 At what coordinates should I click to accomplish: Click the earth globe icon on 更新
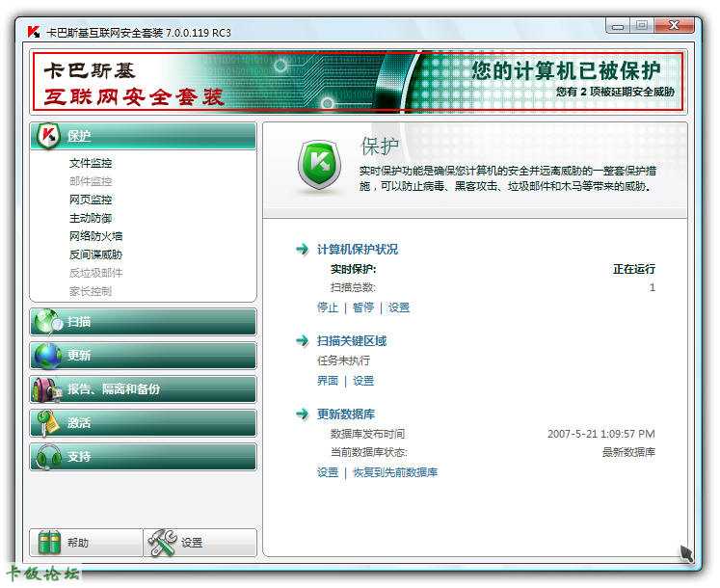(x=47, y=356)
